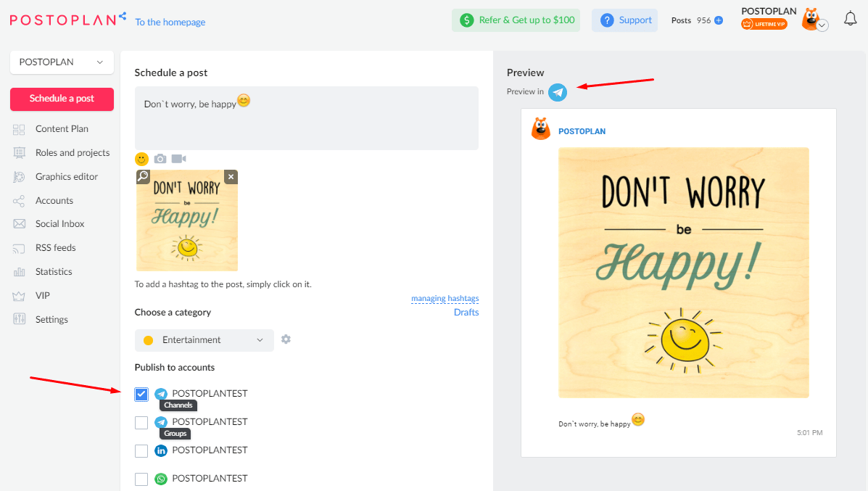This screenshot has width=868, height=491.
Task: Click the plus icon next to Posts count
Action: click(x=719, y=20)
